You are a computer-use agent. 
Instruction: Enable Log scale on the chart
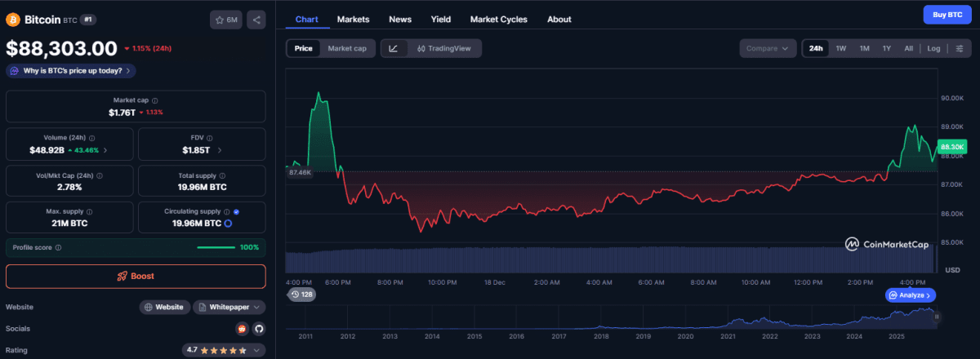click(933, 49)
